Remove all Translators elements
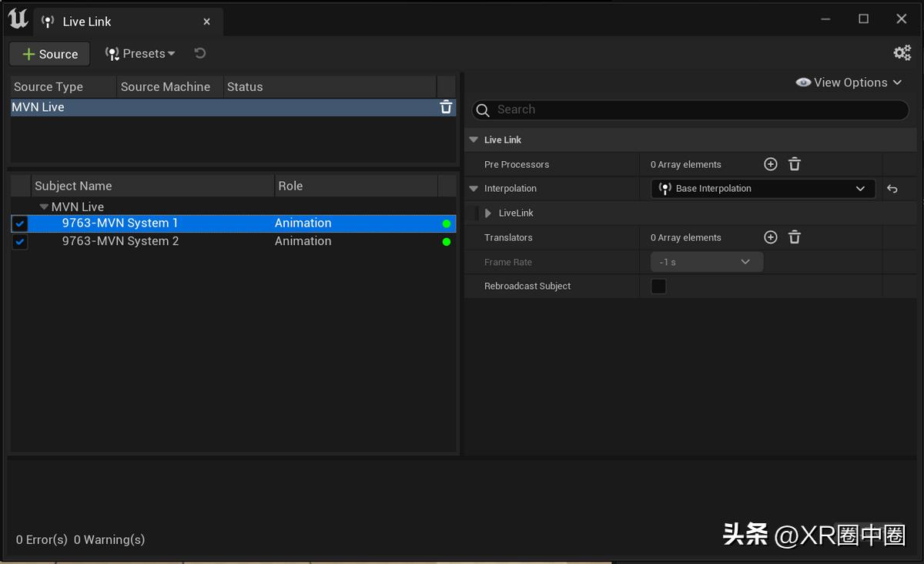924x564 pixels. 795,237
